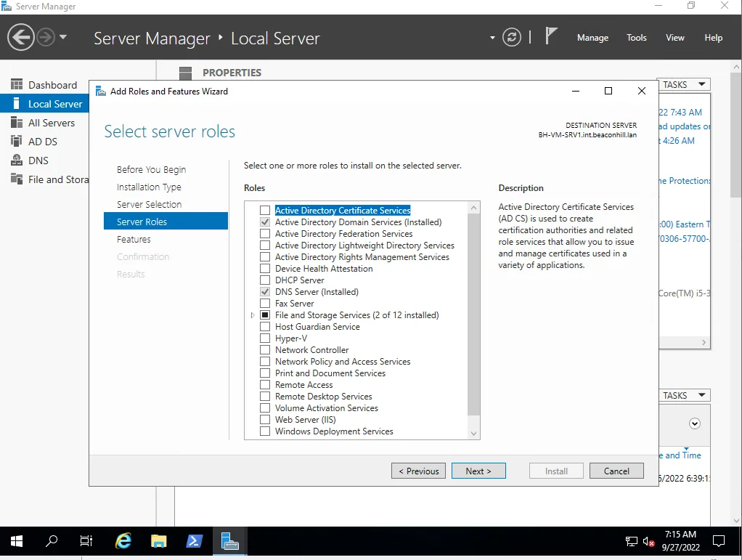Click the forward navigation arrow in Server Manager
This screenshot has width=742, height=560.
(x=46, y=37)
